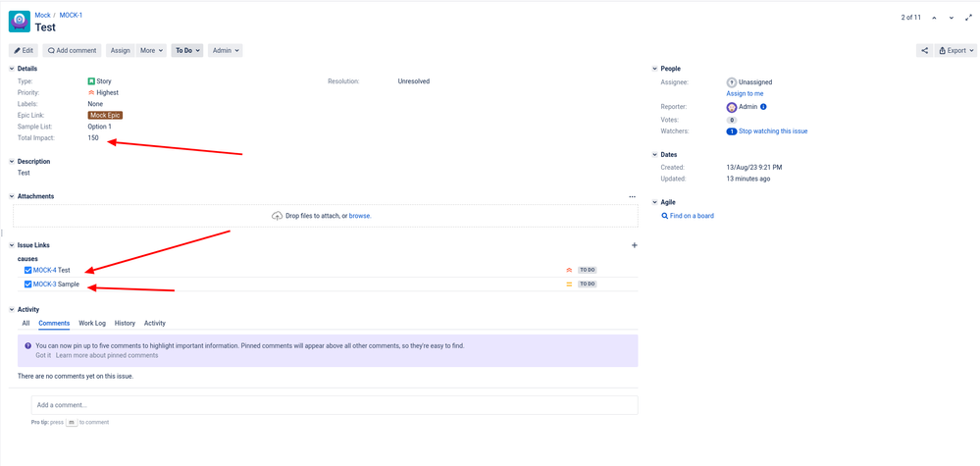
Task: Open the Admin dropdown menu
Action: click(225, 51)
